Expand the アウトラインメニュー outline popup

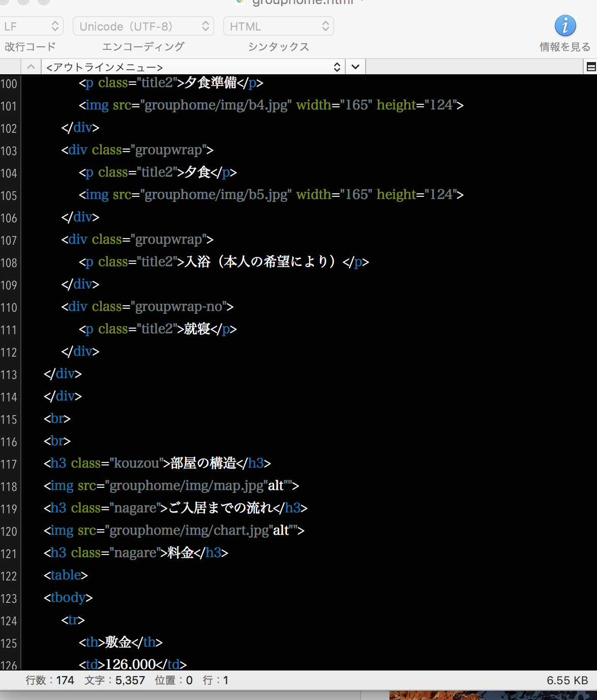(x=192, y=67)
